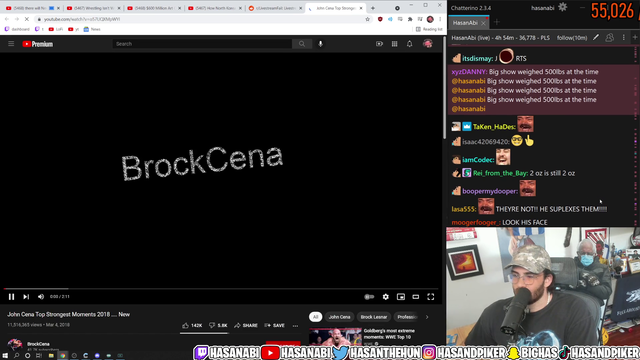
Task: Switch to the LivestreamFail tab
Action: click(276, 8)
